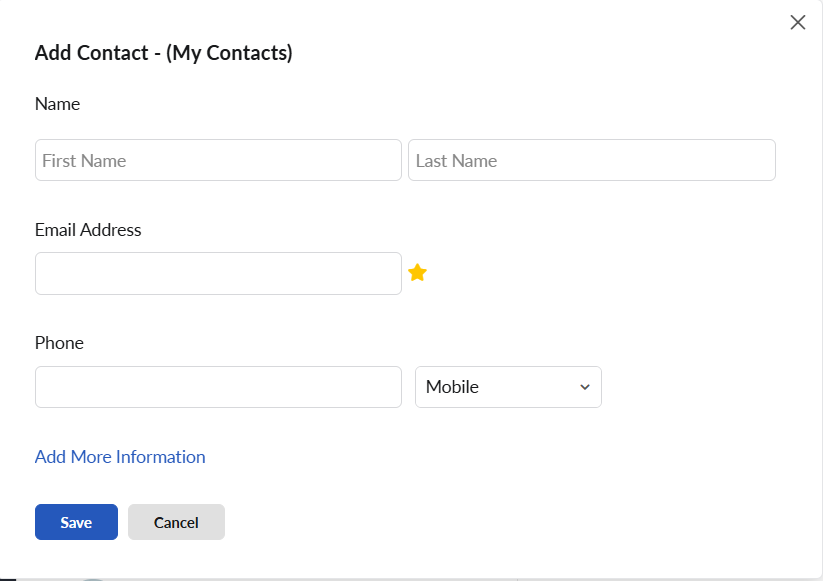Click the word Mobile in phone type box
823x581 pixels.
pos(452,387)
